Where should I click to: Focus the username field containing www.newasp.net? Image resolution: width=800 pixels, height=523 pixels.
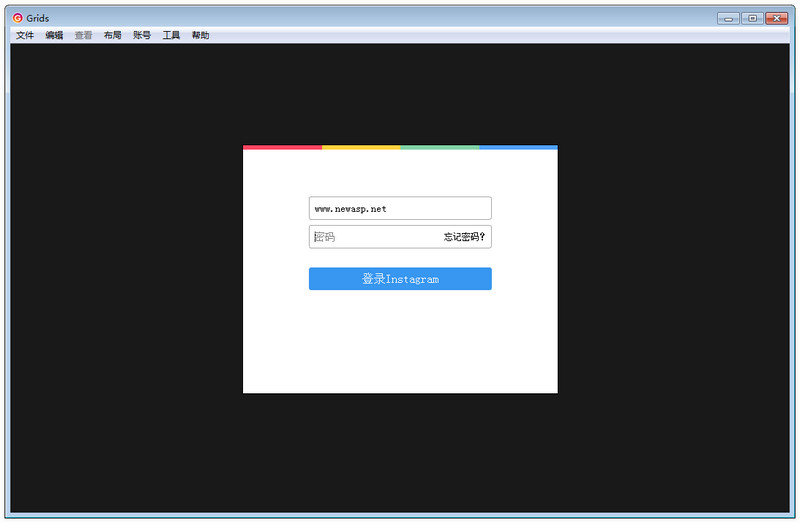click(400, 208)
